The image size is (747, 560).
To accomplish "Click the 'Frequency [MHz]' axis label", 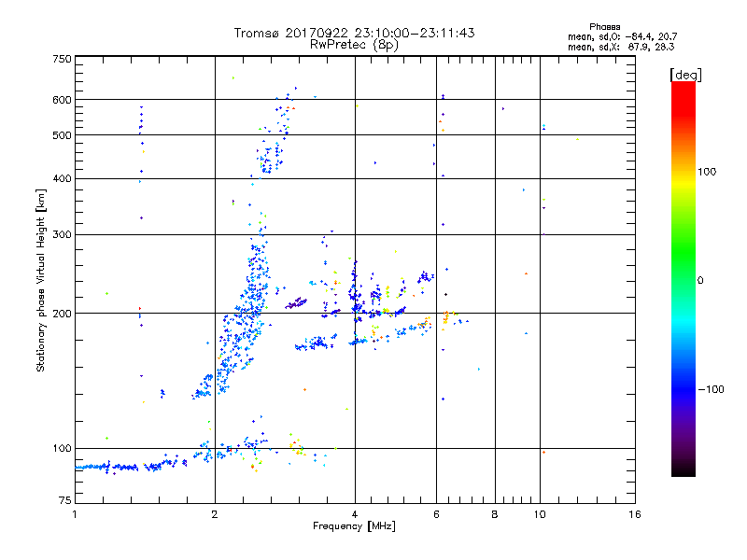I will (354, 526).
